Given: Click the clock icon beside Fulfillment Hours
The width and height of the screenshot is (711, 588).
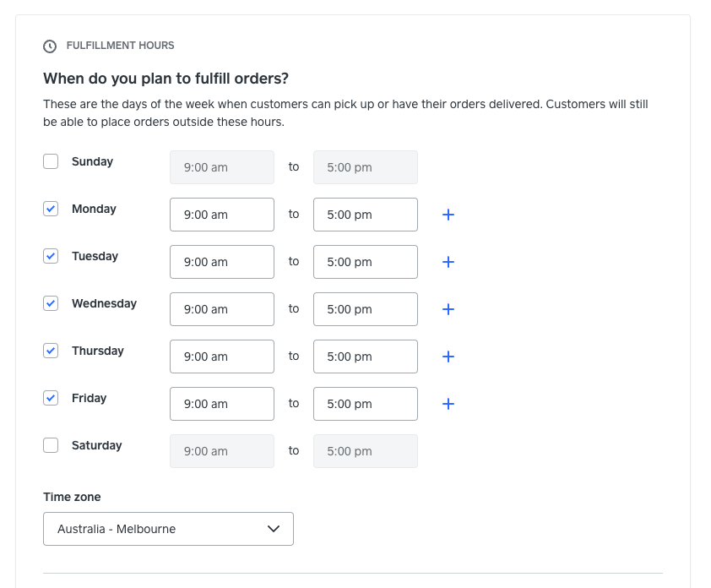Looking at the screenshot, I should [x=50, y=46].
